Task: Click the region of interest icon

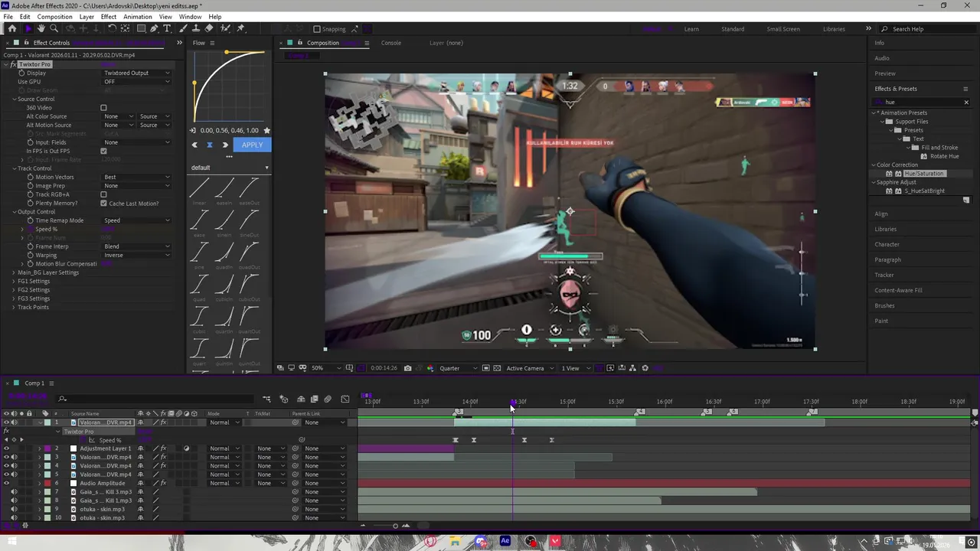Action: (x=485, y=368)
